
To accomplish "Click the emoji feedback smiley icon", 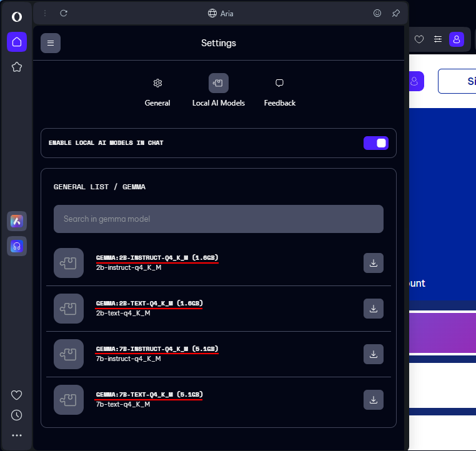I will pos(377,13).
